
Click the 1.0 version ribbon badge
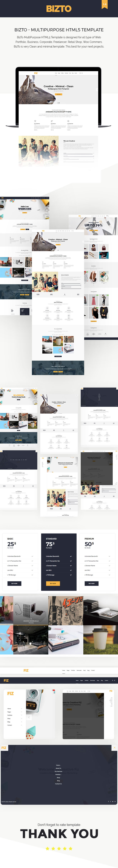pos(105,4)
